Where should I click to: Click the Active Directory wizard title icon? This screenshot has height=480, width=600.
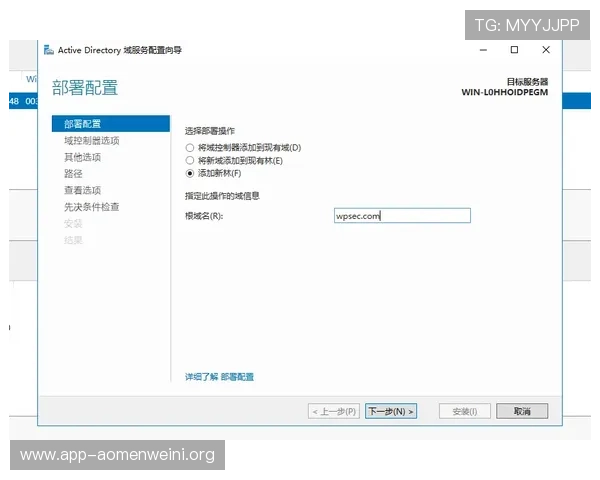49,50
